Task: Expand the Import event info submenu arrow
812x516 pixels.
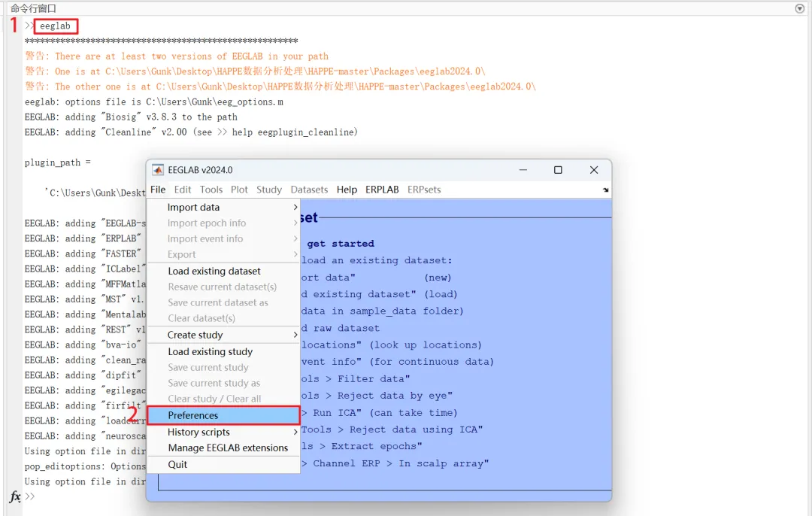Action: click(x=295, y=239)
